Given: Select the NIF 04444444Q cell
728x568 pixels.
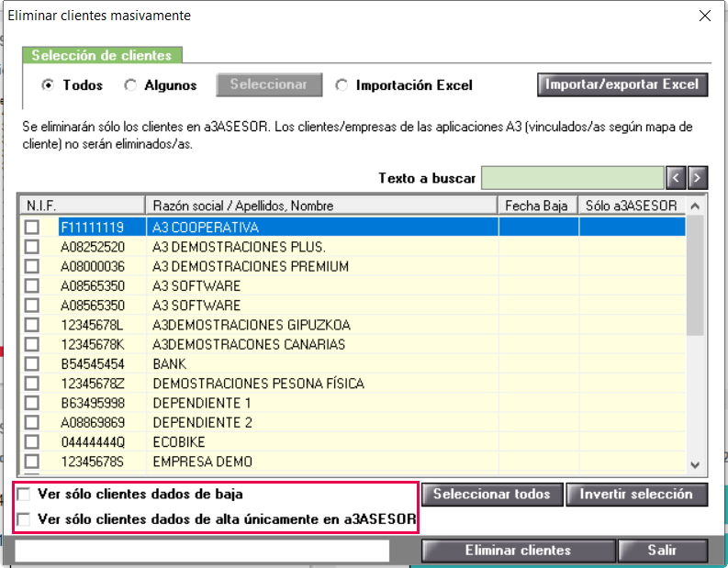Looking at the screenshot, I should (93, 441).
